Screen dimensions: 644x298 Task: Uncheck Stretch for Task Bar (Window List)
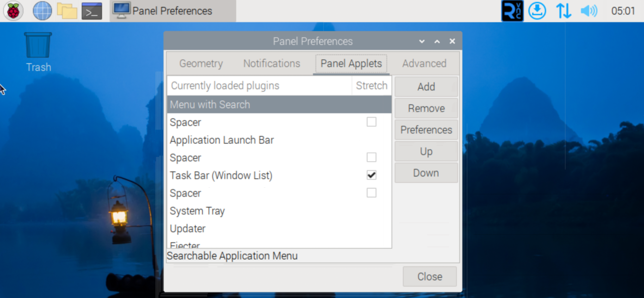(372, 175)
